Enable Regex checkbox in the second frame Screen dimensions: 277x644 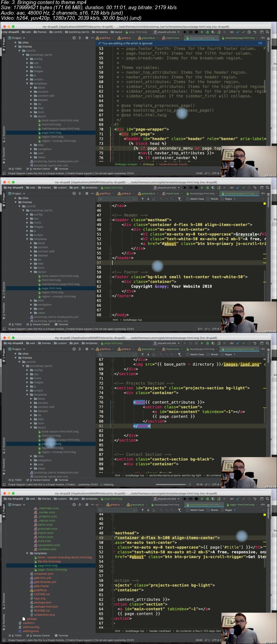coord(222,199)
